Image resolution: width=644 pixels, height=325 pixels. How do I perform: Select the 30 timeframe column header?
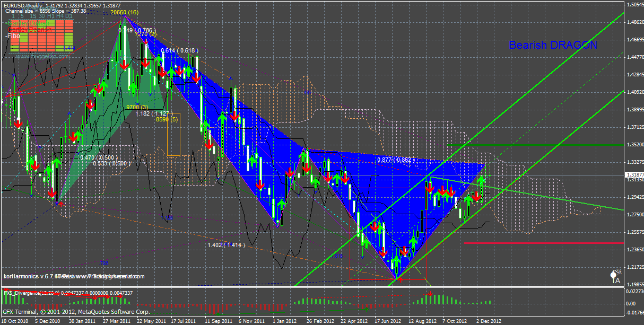click(41, 16)
